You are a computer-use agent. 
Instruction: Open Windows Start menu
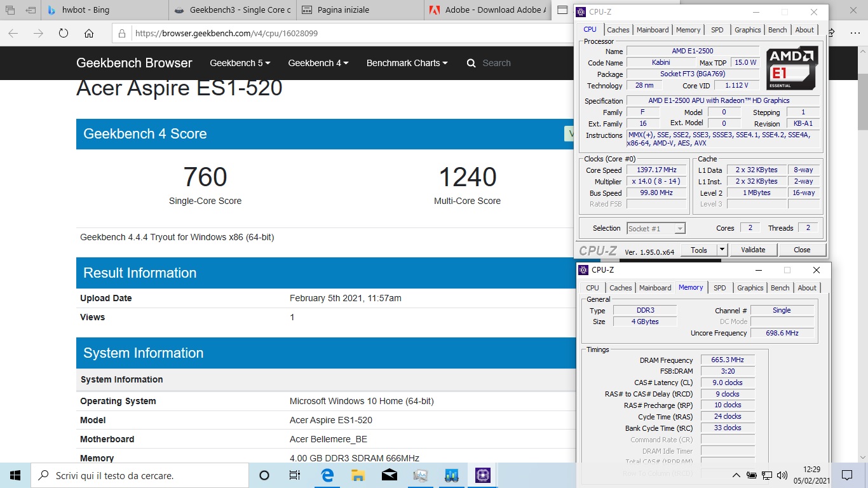(15, 475)
